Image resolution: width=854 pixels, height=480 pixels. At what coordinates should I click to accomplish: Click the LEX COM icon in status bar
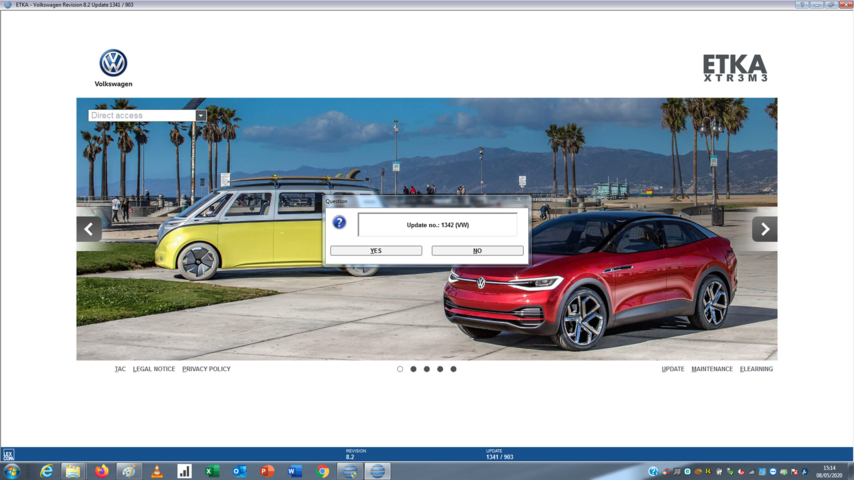click(x=8, y=454)
